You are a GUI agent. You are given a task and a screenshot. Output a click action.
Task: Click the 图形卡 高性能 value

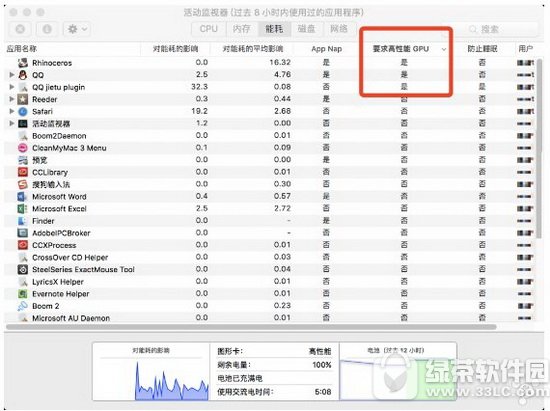tap(320, 351)
